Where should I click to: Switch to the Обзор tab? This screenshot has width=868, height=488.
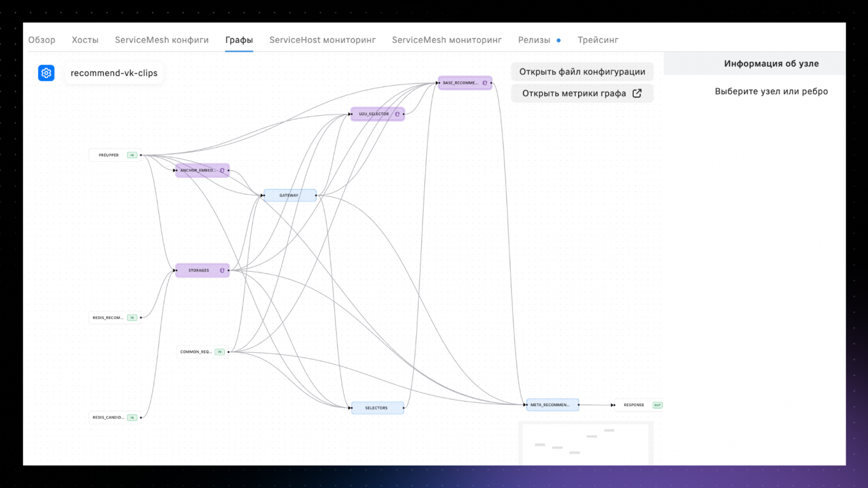[42, 40]
